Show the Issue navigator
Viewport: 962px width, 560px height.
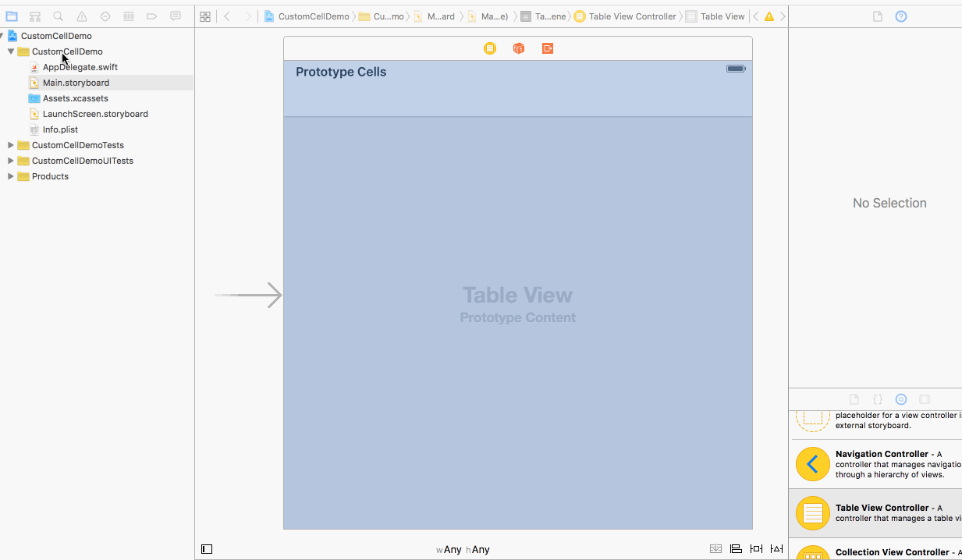point(82,16)
